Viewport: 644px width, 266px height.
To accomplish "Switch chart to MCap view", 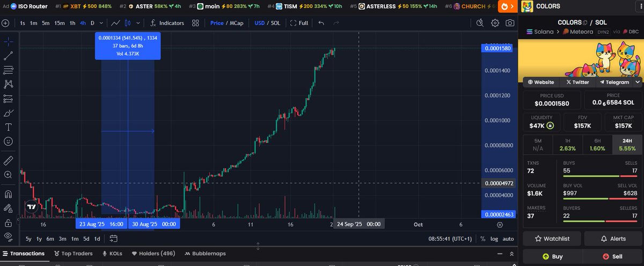I will pos(237,23).
